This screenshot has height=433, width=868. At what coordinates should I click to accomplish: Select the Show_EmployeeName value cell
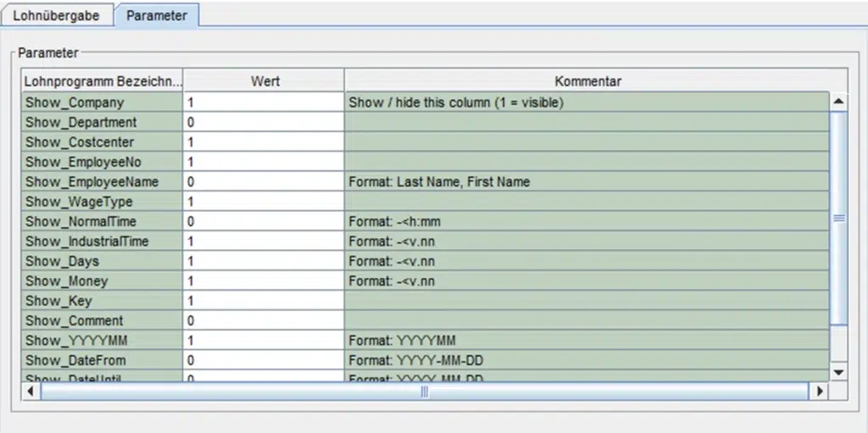(264, 181)
